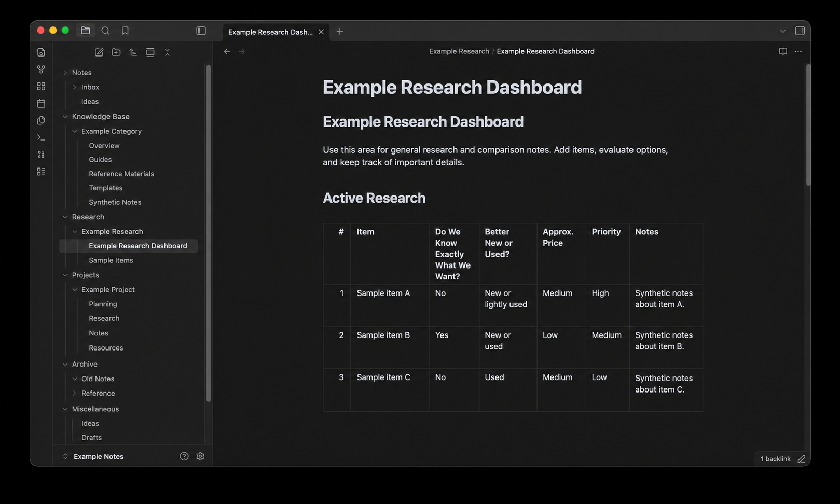The image size is (840, 504).
Task: Add a new tab with plus
Action: coord(340,31)
